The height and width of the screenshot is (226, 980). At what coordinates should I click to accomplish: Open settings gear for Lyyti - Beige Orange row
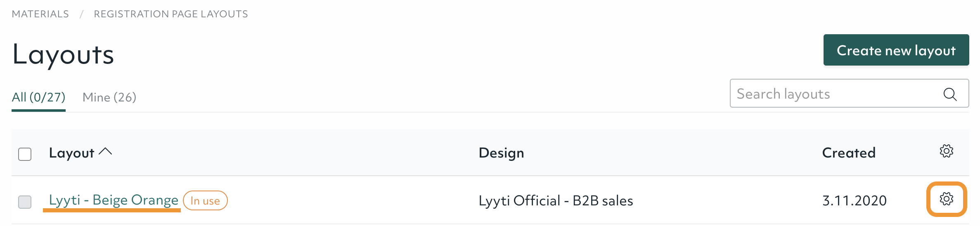click(x=947, y=199)
